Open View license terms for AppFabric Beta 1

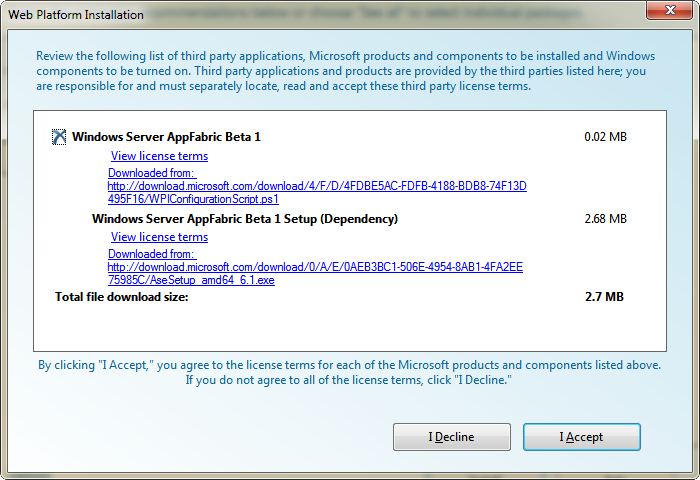(x=159, y=156)
